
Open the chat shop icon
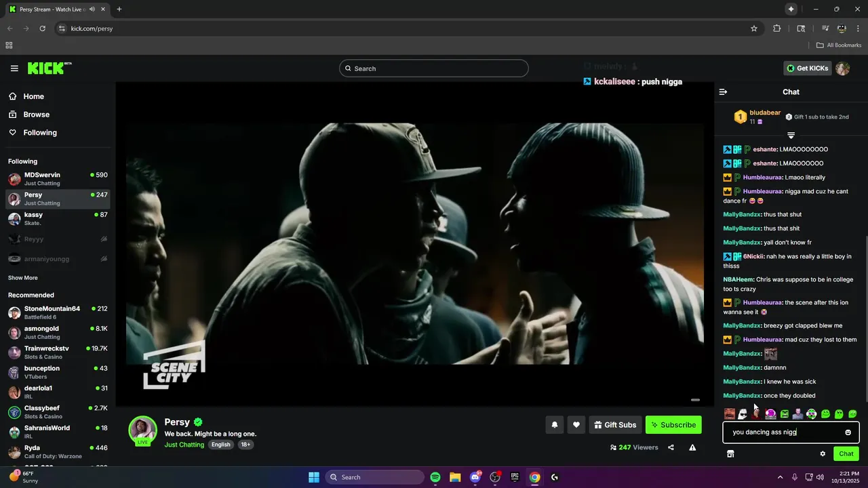[730, 454]
